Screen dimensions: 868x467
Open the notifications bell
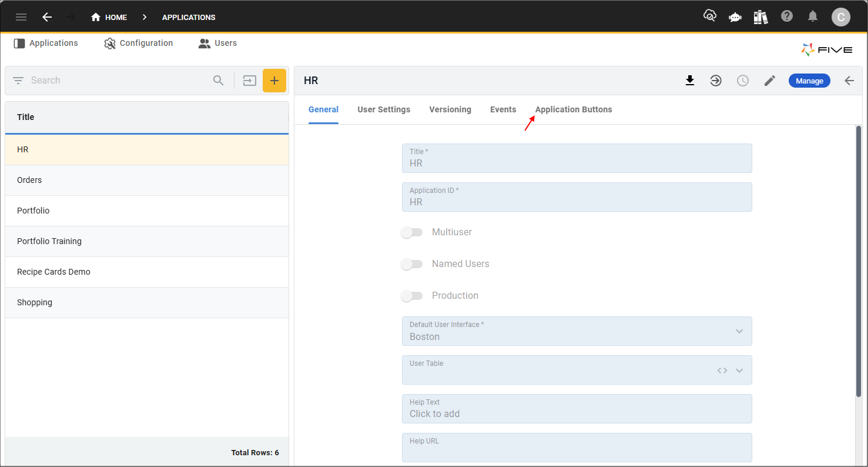(x=813, y=16)
